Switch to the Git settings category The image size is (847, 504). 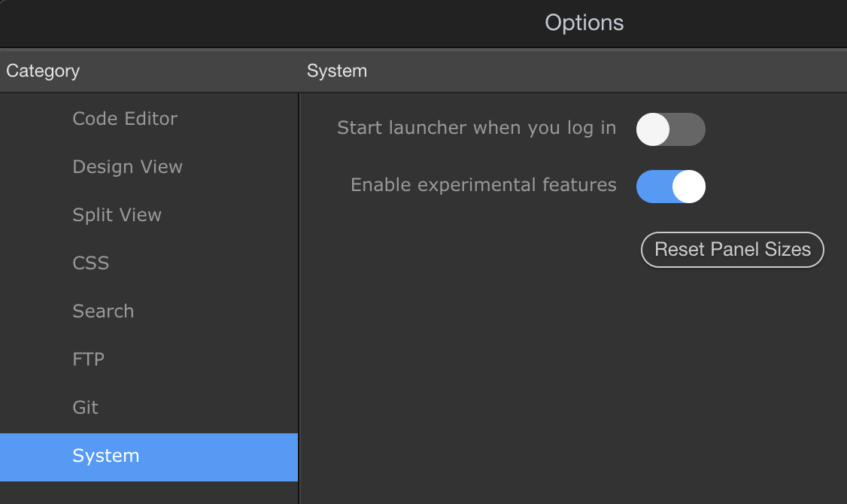point(85,408)
